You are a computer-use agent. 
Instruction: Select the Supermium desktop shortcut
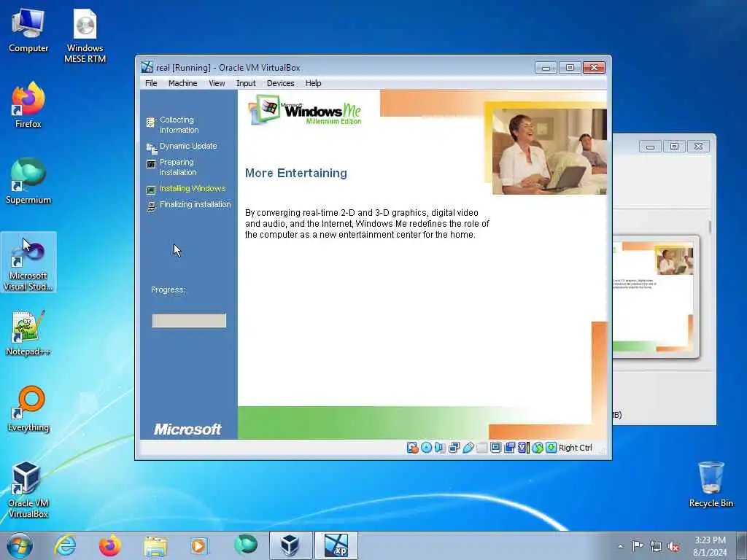[x=28, y=182]
